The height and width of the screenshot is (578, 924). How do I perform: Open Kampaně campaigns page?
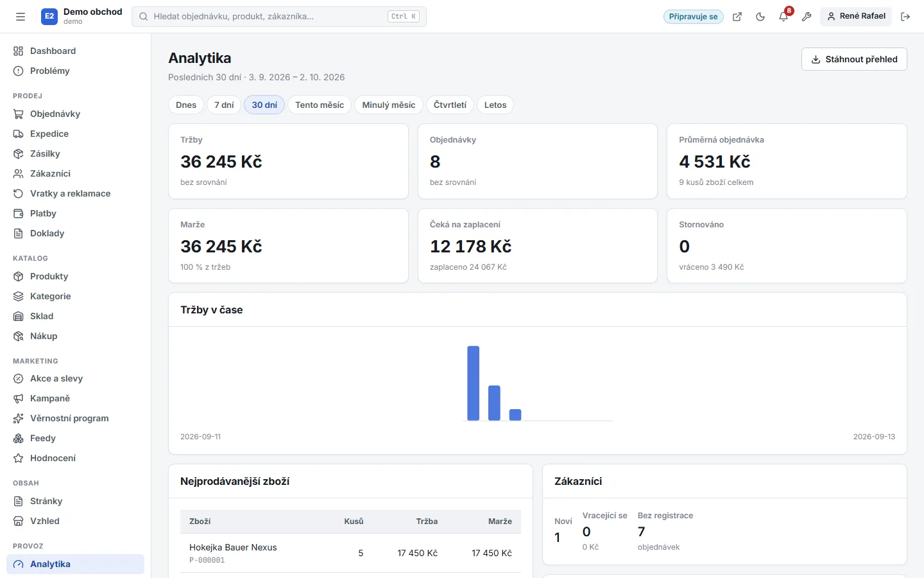[75, 398]
